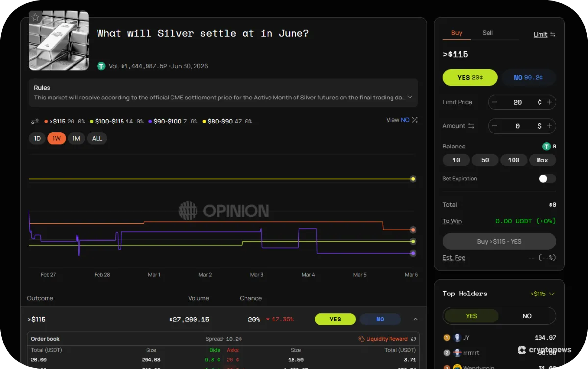Click the 10 quick amount button
Image resolution: width=588 pixels, height=369 pixels.
tap(456, 160)
